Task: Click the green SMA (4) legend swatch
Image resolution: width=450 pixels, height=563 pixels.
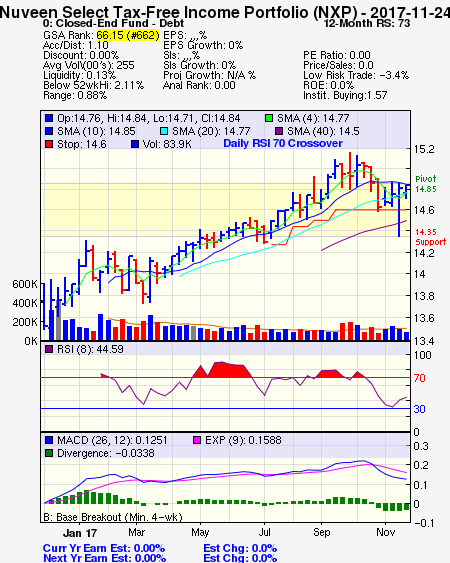Action: 269,118
